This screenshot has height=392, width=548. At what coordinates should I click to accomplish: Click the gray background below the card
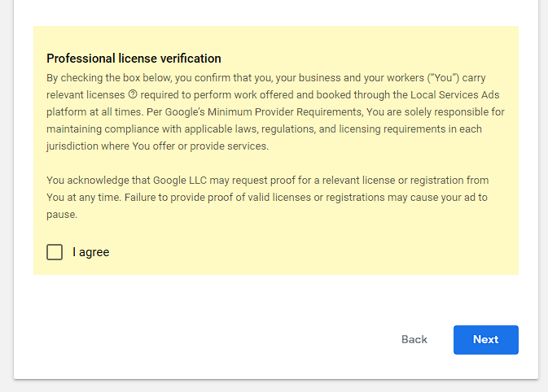(274, 385)
